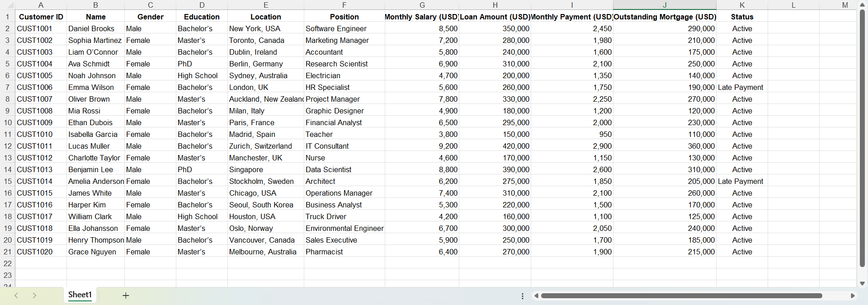This screenshot has width=868, height=305.
Task: Select column K header
Action: point(742,5)
